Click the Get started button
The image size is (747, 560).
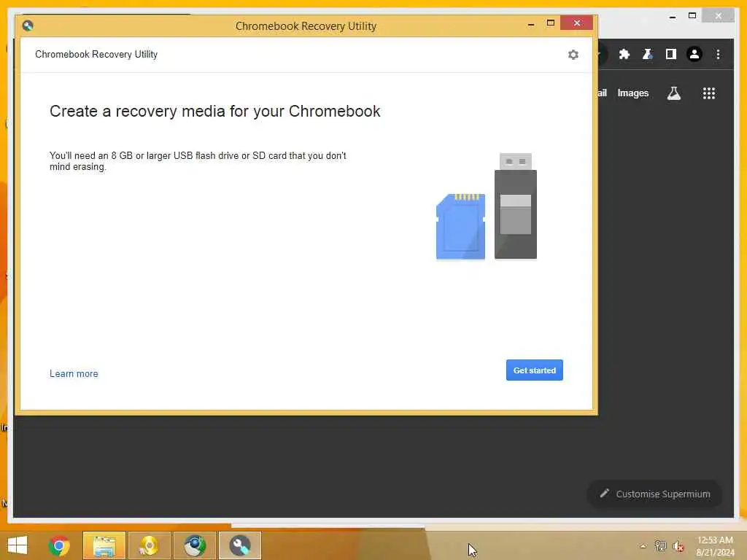[x=535, y=370]
